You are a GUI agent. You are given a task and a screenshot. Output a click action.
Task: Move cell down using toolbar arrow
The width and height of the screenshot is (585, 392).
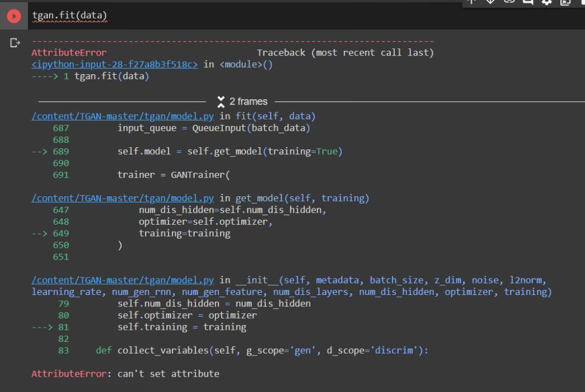[490, 2]
